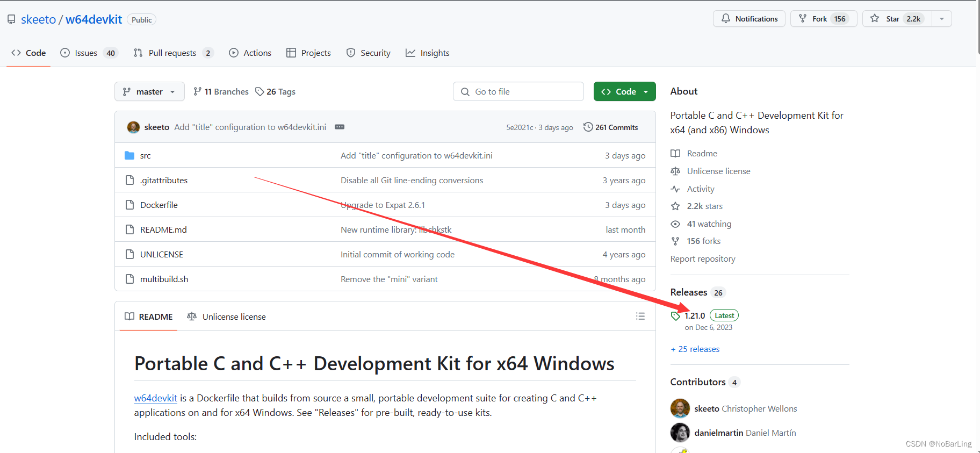Click the Dockerfile file icon

[x=129, y=205]
